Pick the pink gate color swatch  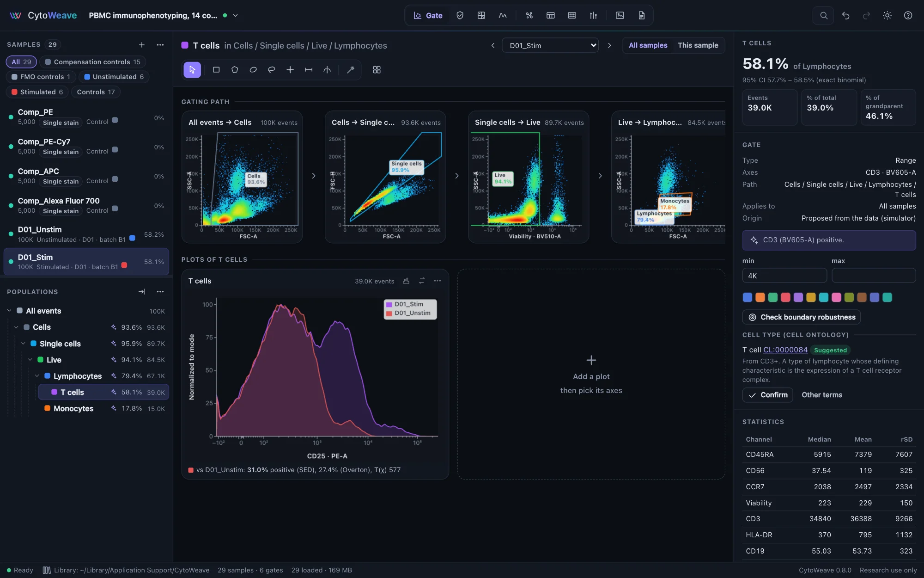836,297
